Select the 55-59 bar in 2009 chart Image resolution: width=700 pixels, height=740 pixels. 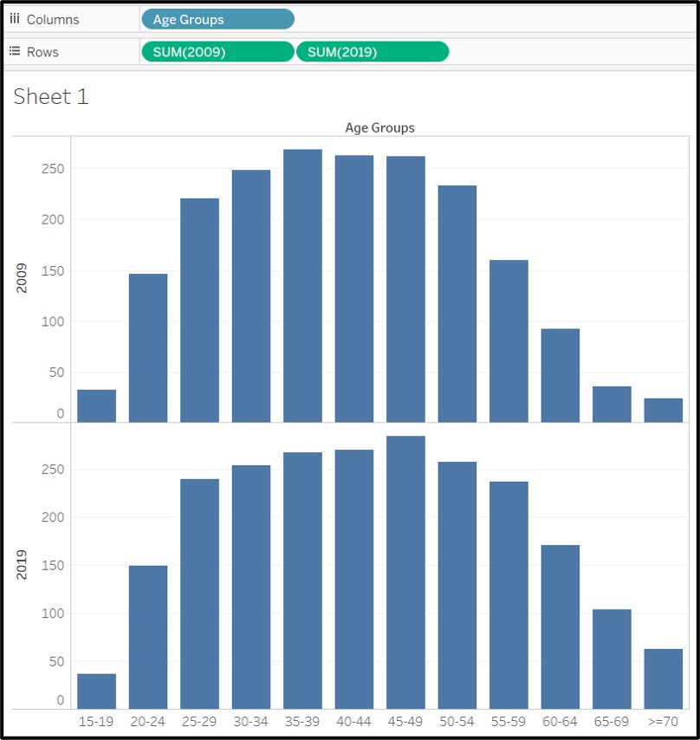[509, 341]
